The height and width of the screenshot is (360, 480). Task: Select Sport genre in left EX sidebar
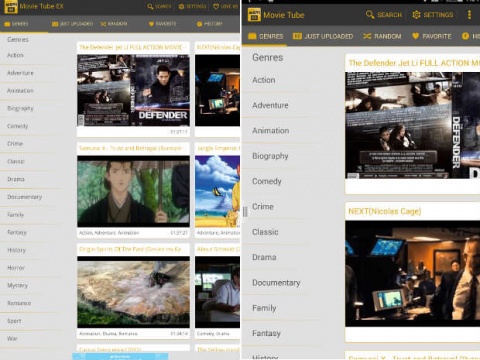tap(14, 321)
